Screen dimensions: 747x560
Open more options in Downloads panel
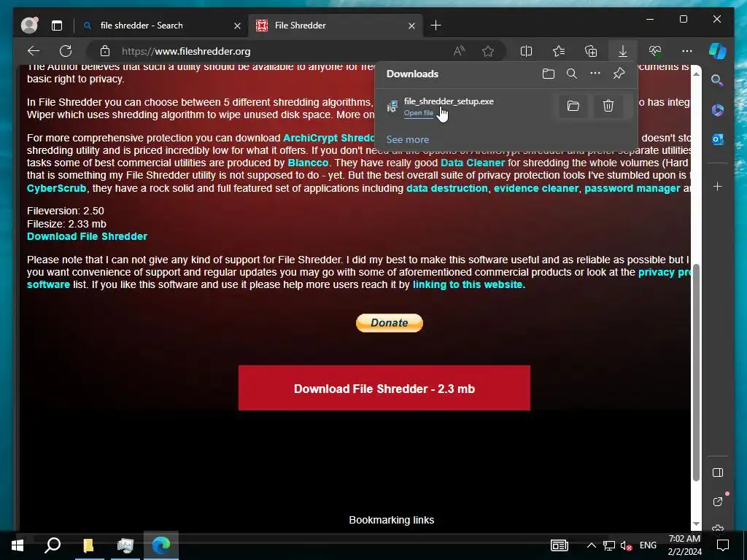point(595,74)
